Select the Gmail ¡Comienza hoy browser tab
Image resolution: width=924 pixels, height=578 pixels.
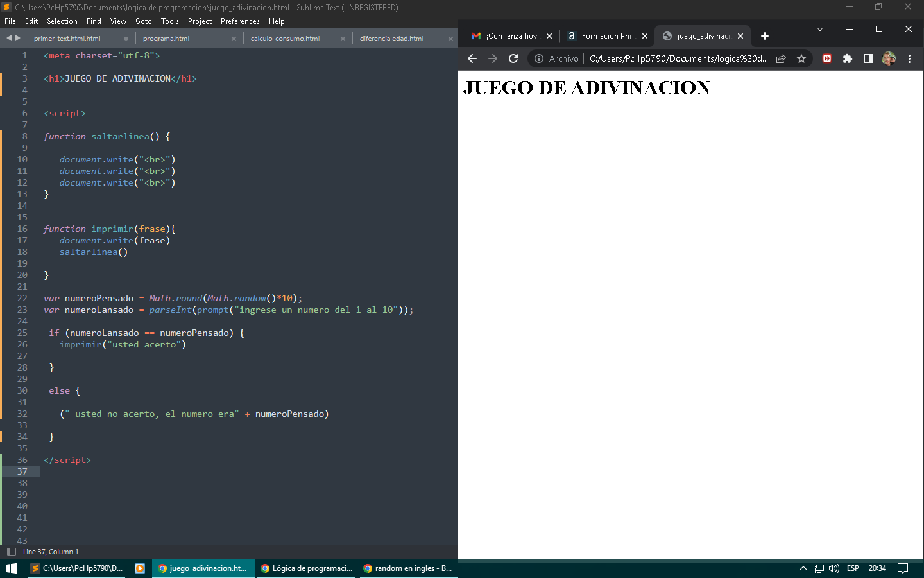coord(512,36)
